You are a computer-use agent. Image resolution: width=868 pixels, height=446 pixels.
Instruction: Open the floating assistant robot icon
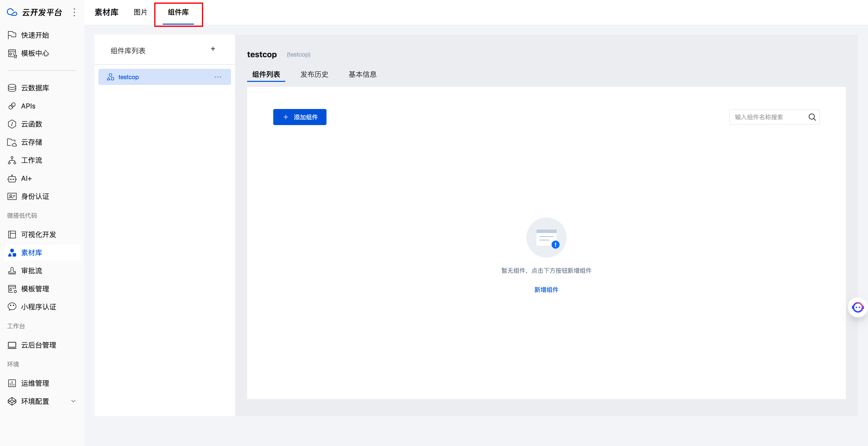tap(857, 307)
